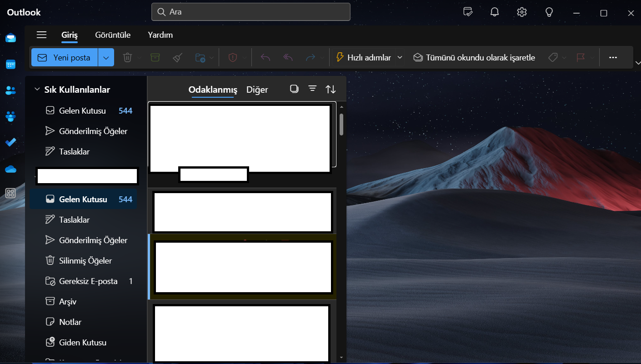Click the Reply arrow icon
This screenshot has height=364, width=641.
[265, 58]
